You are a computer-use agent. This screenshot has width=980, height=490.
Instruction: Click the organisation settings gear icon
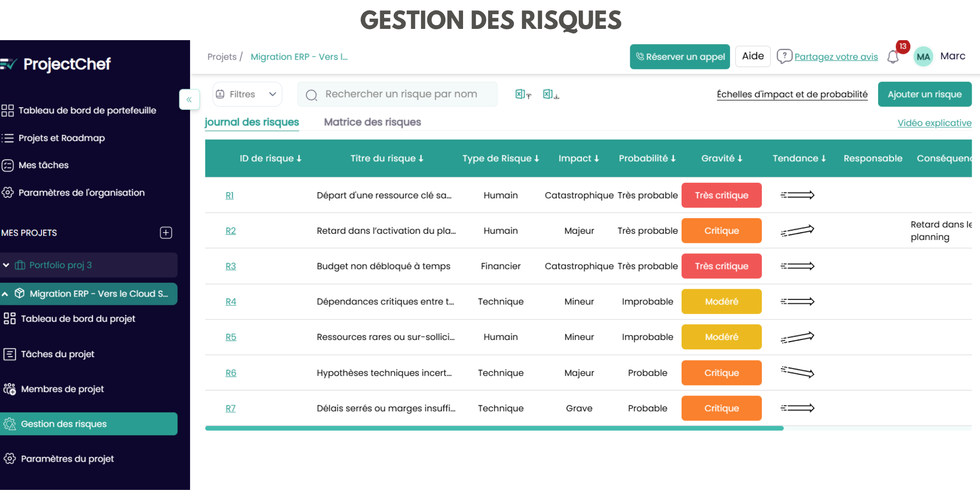(x=7, y=193)
